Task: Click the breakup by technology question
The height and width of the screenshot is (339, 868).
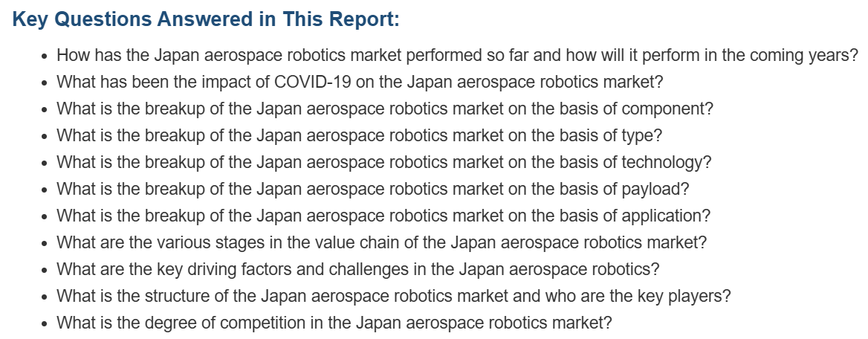Action: [384, 162]
